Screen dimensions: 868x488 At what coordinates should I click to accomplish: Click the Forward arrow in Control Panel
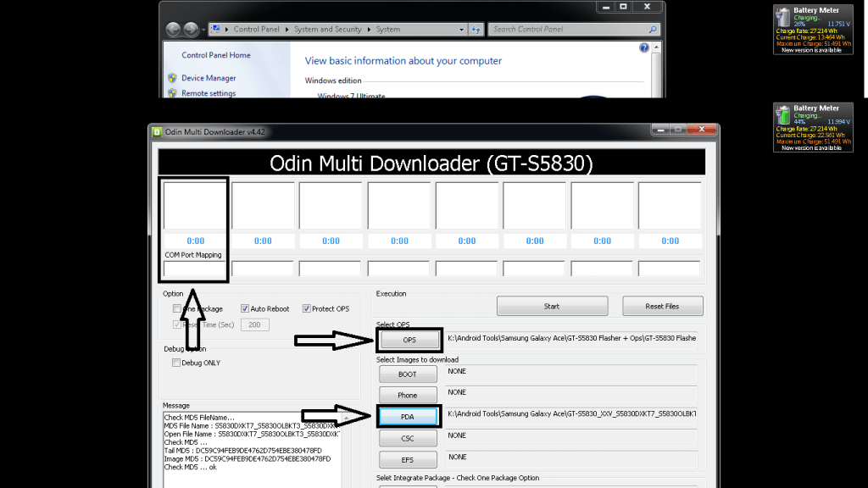pyautogui.click(x=192, y=29)
